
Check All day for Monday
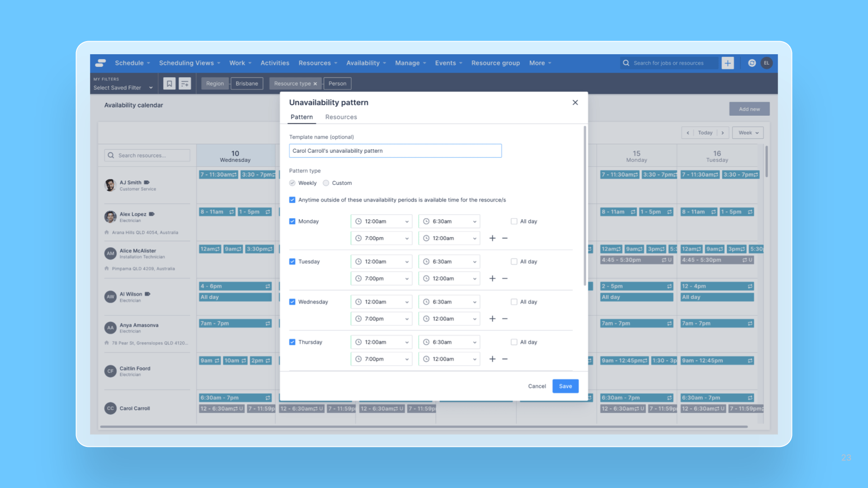click(x=514, y=221)
